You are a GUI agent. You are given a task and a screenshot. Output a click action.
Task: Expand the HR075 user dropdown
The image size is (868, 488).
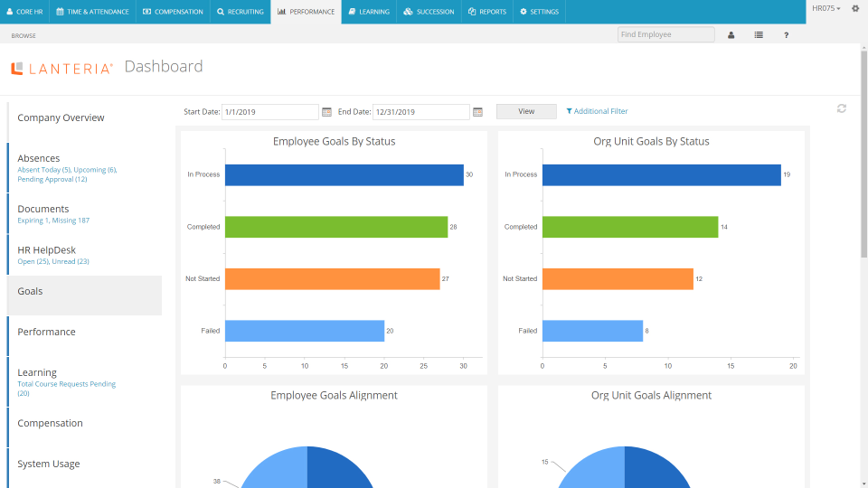(826, 8)
